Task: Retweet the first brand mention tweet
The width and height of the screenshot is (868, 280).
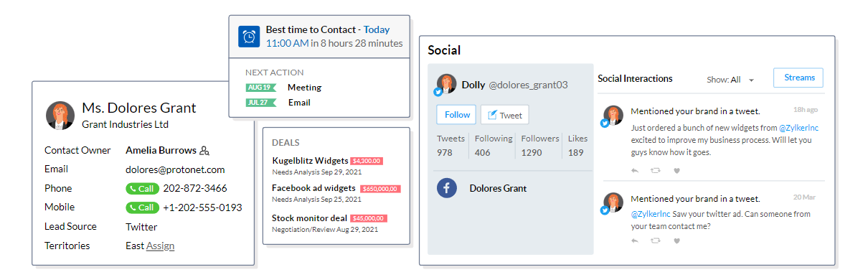Action: coord(655,171)
